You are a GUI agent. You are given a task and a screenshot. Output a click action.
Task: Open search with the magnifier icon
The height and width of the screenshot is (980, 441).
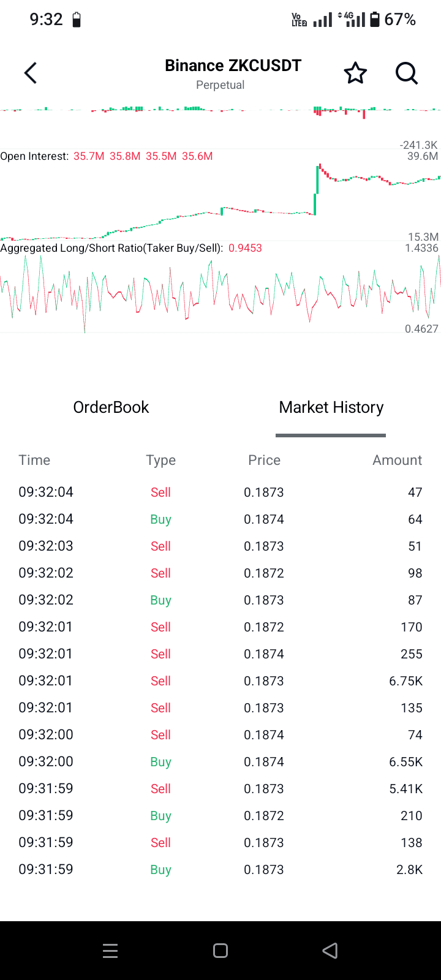[406, 73]
